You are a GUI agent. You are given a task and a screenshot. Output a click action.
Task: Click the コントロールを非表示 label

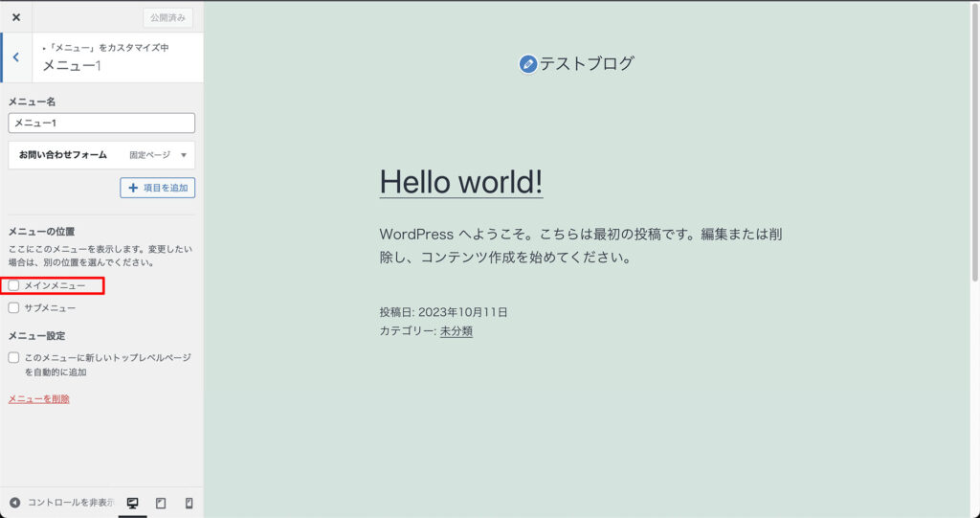(x=71, y=503)
